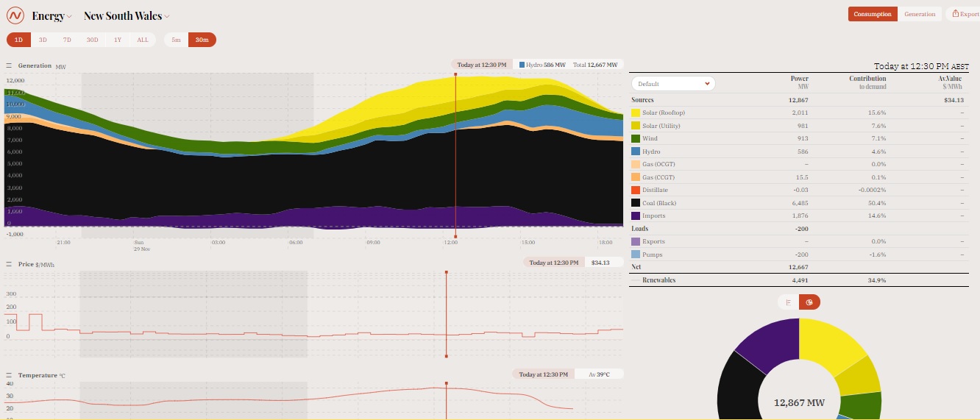This screenshot has height=420, width=980.
Task: Toggle Distillate orange-red swatch
Action: tap(636, 190)
